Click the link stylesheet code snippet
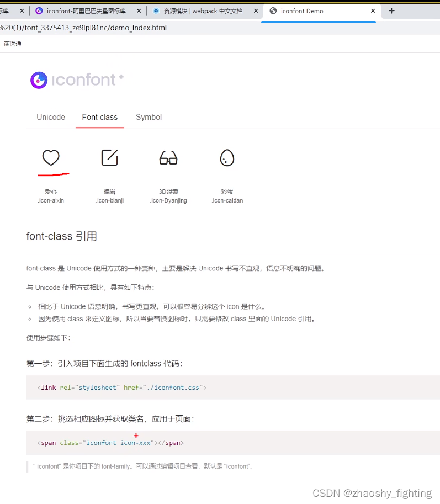This screenshot has height=504, width=440. 122,388
